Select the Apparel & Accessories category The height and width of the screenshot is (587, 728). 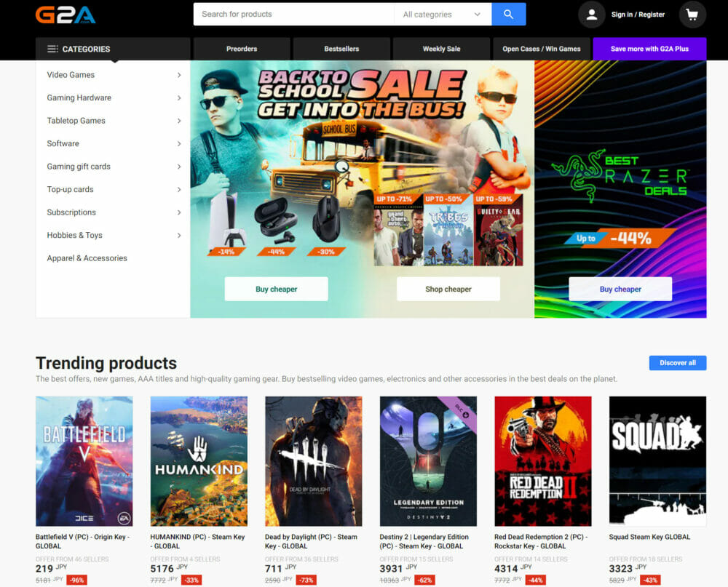87,258
